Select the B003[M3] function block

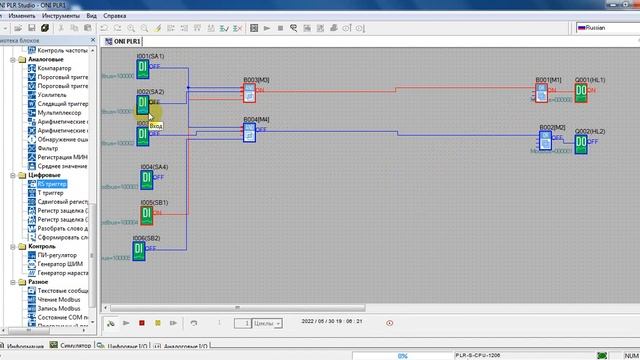pos(249,93)
